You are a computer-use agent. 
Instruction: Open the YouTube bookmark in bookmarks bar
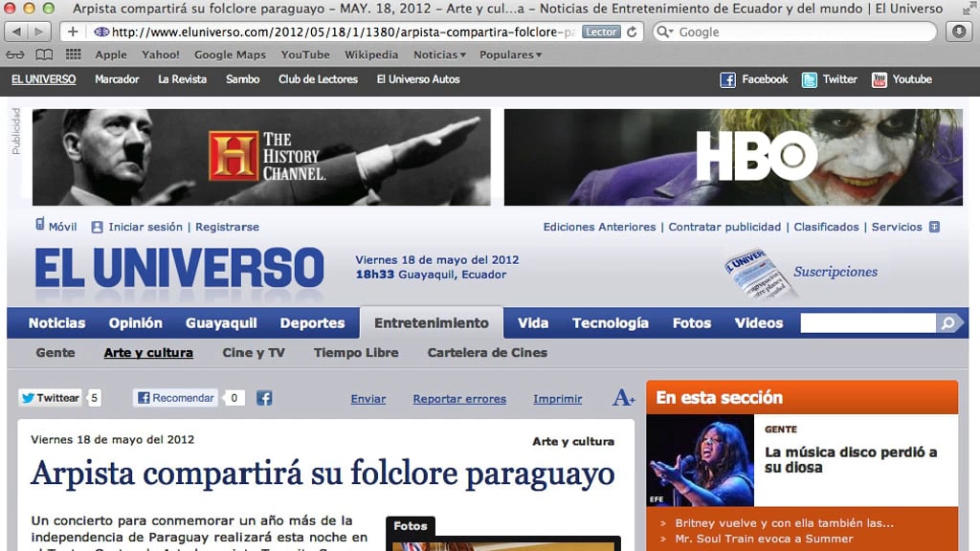click(305, 55)
